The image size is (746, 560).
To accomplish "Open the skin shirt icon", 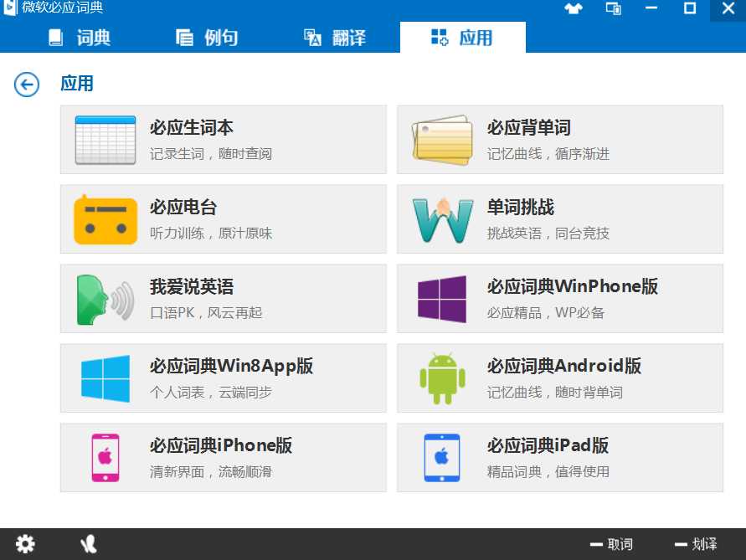I will tap(574, 8).
